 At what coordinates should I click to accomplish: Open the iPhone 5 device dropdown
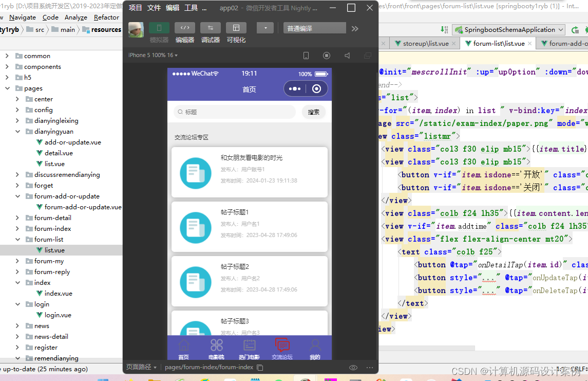153,55
